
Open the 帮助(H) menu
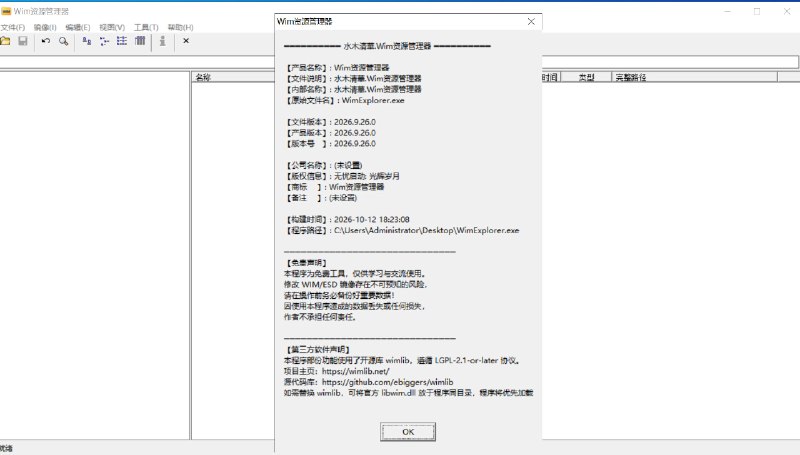pos(180,27)
